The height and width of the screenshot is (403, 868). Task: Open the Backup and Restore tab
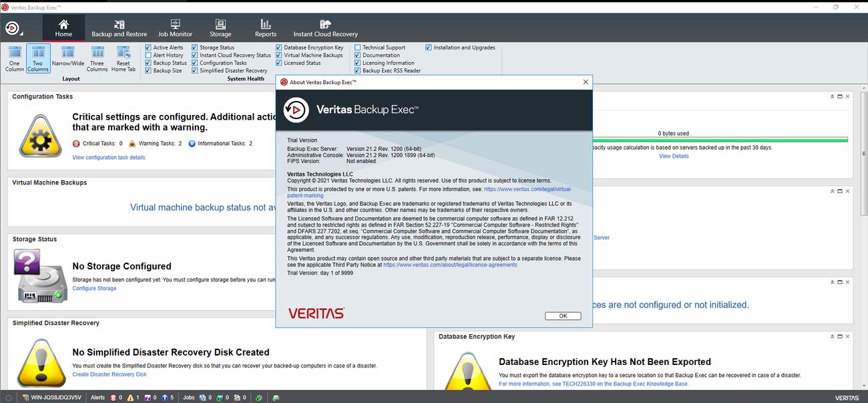(119, 28)
